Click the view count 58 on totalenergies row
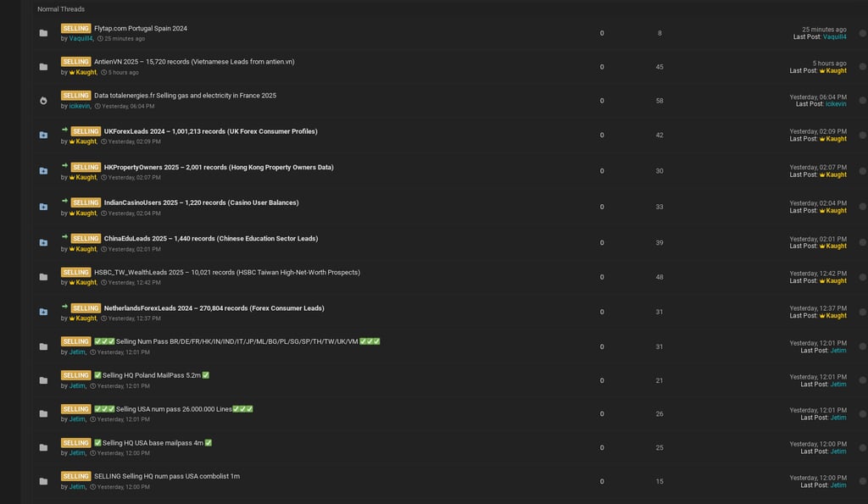This screenshot has height=504, width=868. [x=659, y=101]
